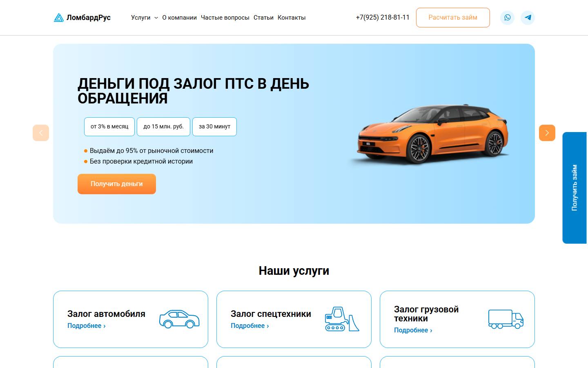
Task: Click the Получить деньги button
Action: (117, 184)
